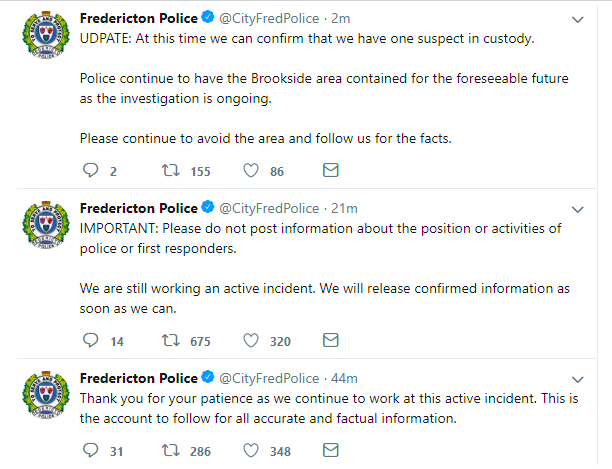The height and width of the screenshot is (469, 612).
Task: Open the options chevron on the 2m tweet
Action: [x=577, y=20]
